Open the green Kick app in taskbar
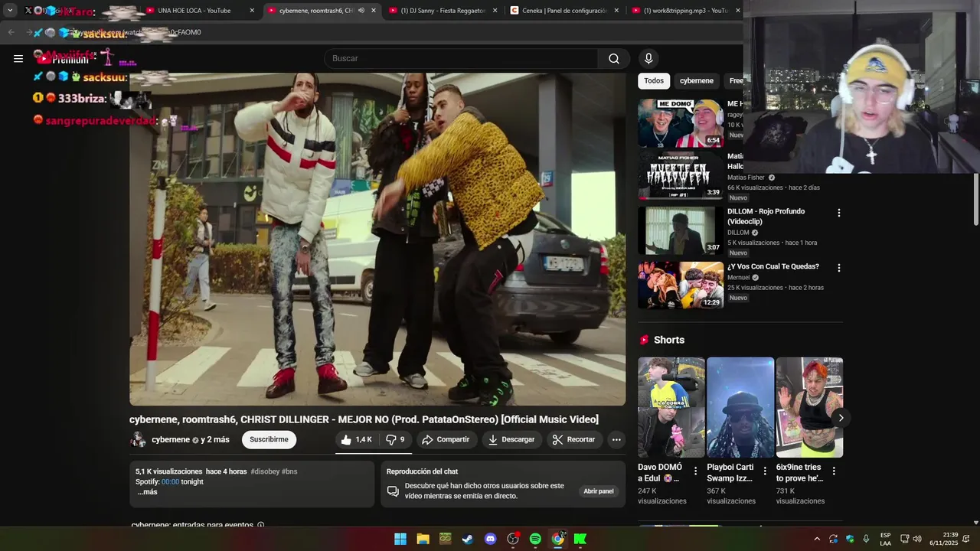Screen dimensions: 980x551 [580, 539]
